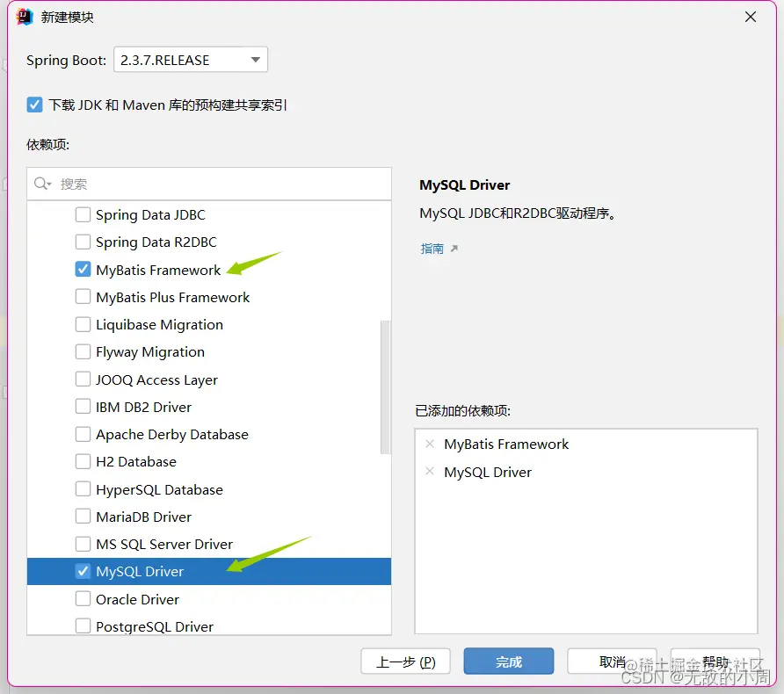Screen dimensions: 784x694
Task: Check PostgreSQL Driver
Action: tap(83, 626)
